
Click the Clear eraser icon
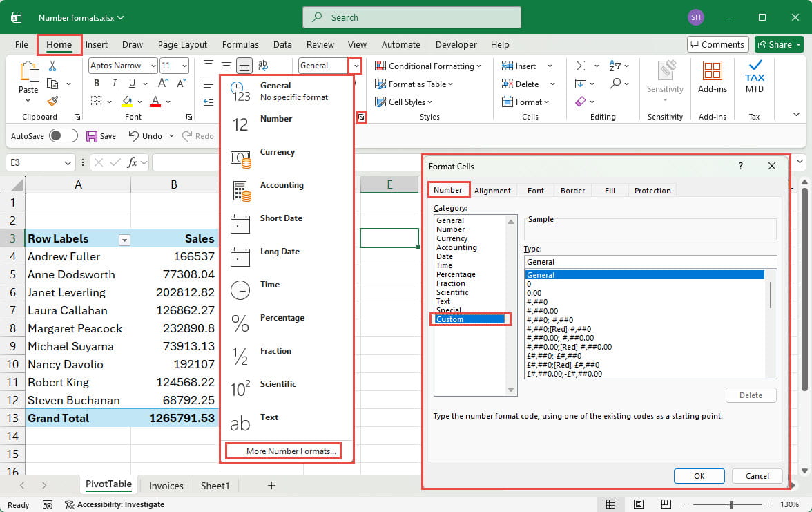pos(581,102)
